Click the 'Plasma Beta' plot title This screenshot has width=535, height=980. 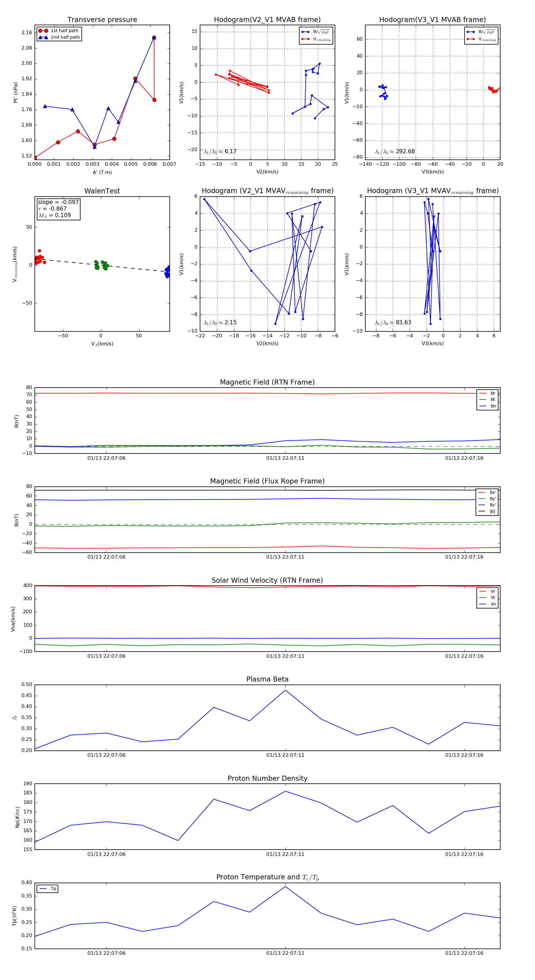click(x=267, y=679)
